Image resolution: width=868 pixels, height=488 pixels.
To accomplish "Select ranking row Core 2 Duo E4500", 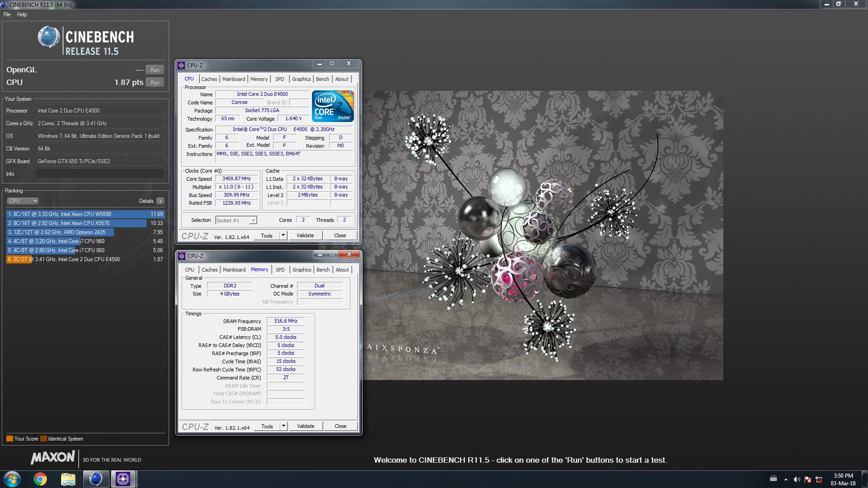I will (85, 259).
